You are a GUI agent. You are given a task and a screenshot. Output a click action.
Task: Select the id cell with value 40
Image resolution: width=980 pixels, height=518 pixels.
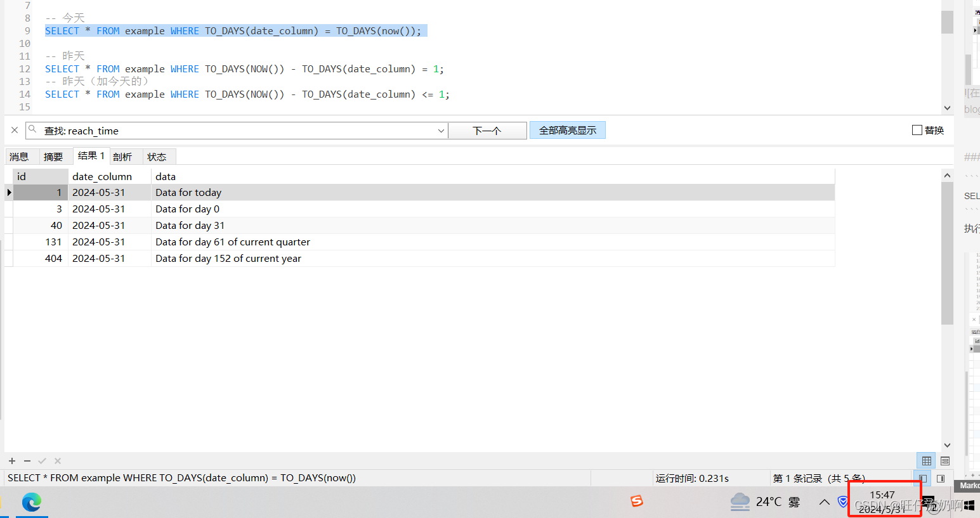coord(41,225)
